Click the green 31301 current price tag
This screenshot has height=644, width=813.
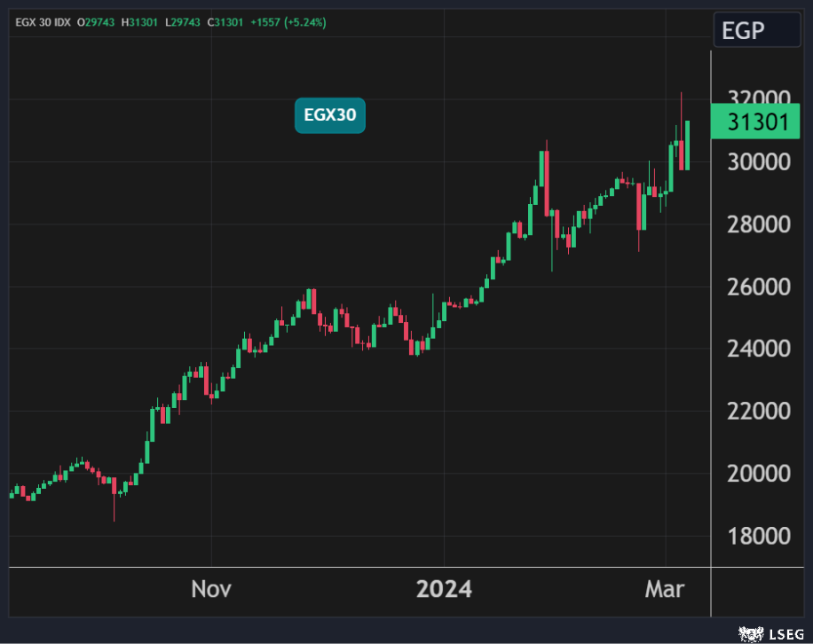click(757, 122)
